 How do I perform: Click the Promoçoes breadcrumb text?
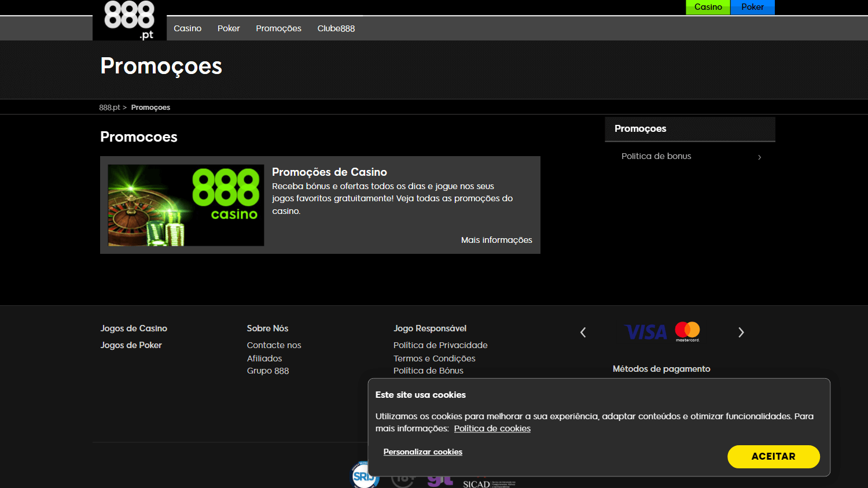pos(150,108)
